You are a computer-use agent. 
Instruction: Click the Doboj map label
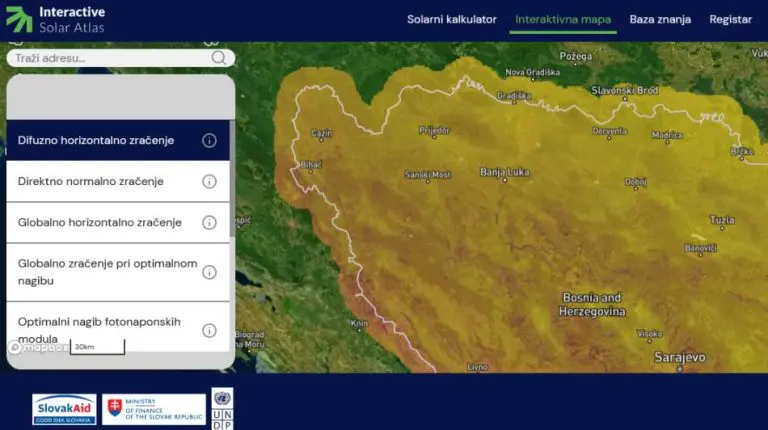[x=636, y=182]
